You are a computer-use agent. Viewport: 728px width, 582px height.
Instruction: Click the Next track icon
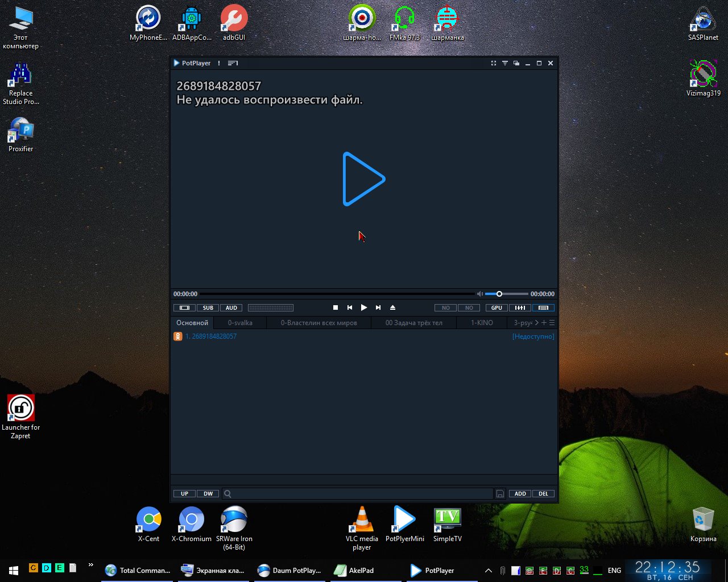pyautogui.click(x=378, y=307)
